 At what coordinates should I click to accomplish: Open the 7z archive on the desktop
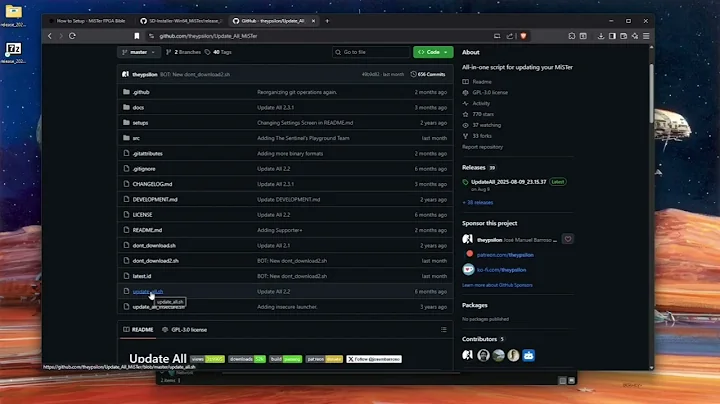click(13, 52)
